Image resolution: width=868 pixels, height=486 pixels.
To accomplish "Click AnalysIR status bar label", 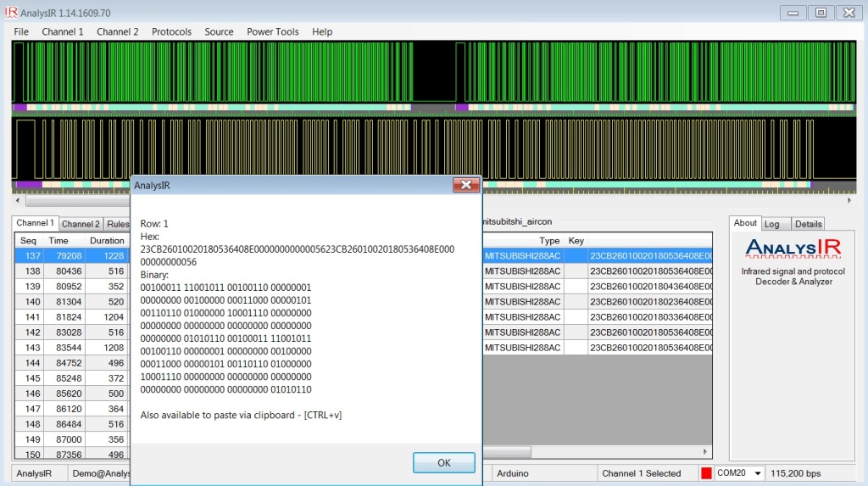I will pos(34,473).
